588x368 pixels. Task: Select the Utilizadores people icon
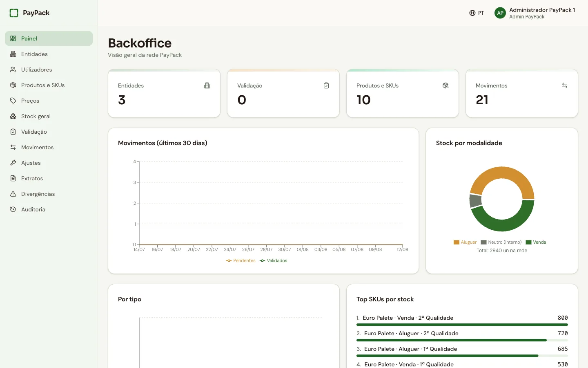(x=13, y=70)
